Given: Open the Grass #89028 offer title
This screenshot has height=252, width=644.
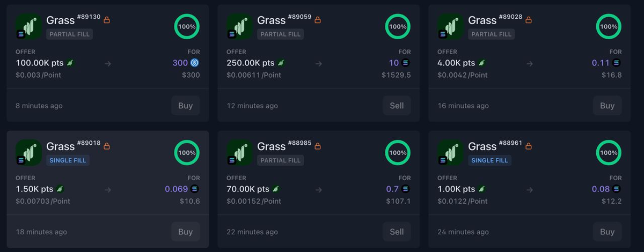Looking at the screenshot, I should pos(482,20).
